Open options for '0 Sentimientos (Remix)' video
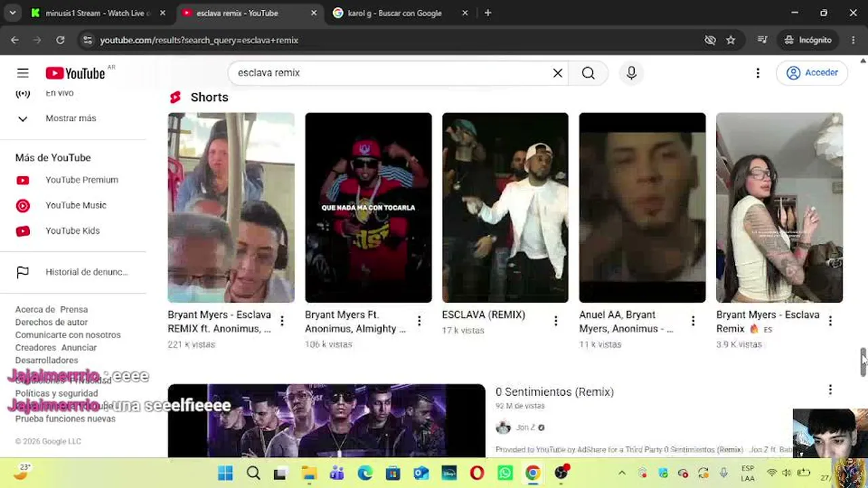 click(830, 390)
